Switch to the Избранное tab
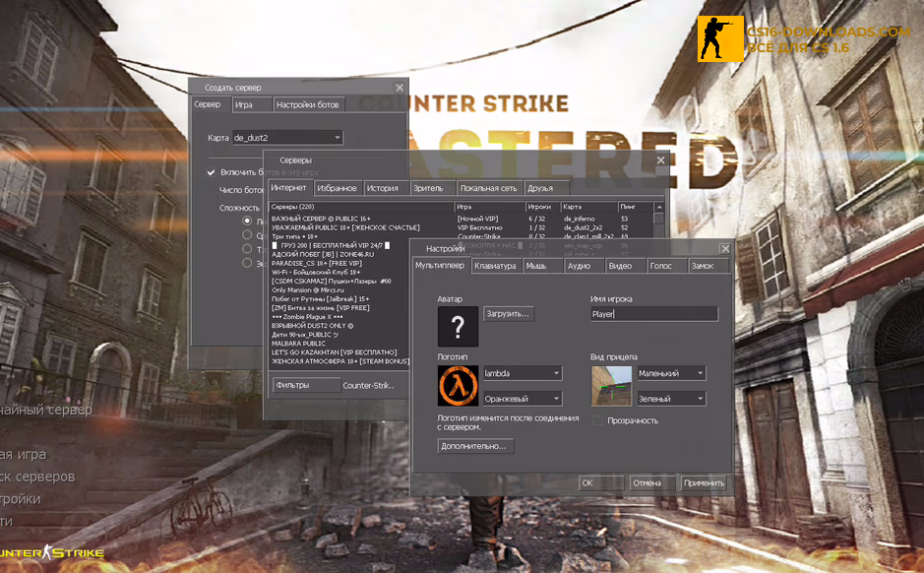924x573 pixels. [x=338, y=188]
